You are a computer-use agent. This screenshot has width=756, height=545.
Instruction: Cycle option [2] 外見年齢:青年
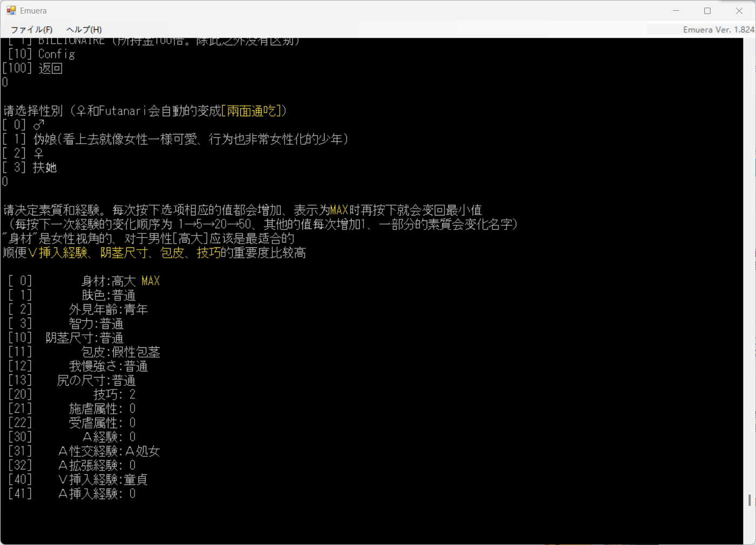[78, 309]
